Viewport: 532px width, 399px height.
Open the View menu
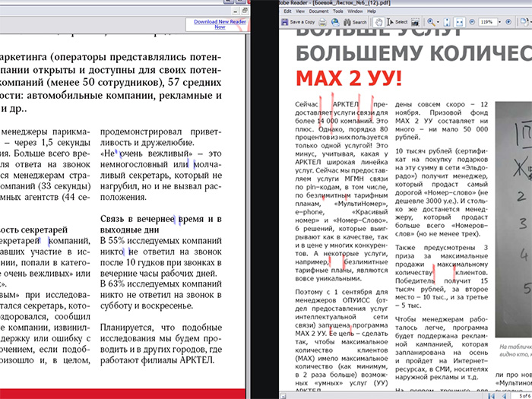300,11
